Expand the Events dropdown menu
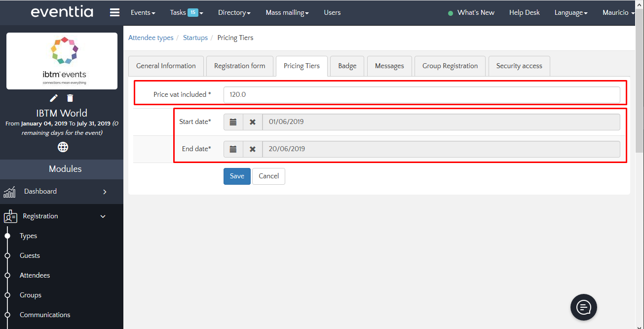Viewport: 644px width, 329px height. point(143,13)
